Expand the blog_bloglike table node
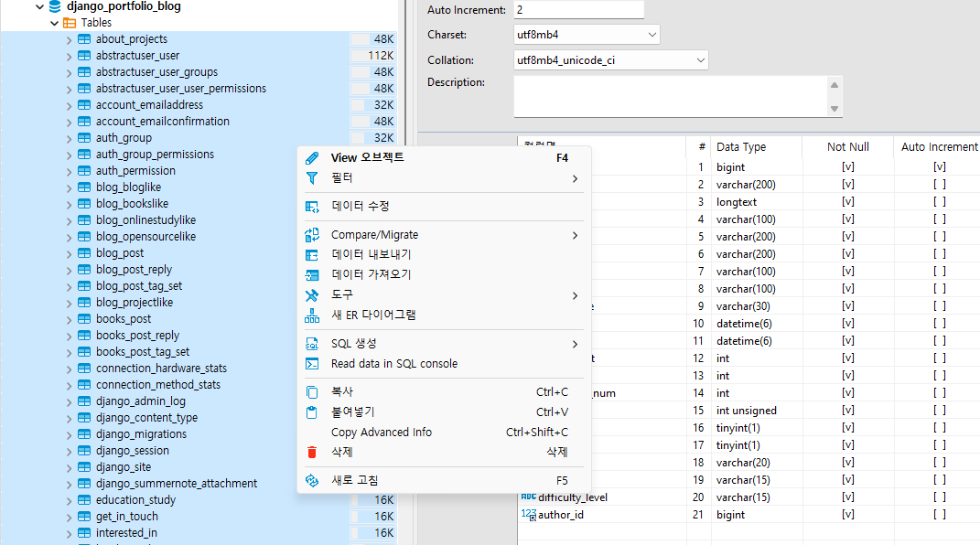The image size is (980, 545). coord(69,187)
